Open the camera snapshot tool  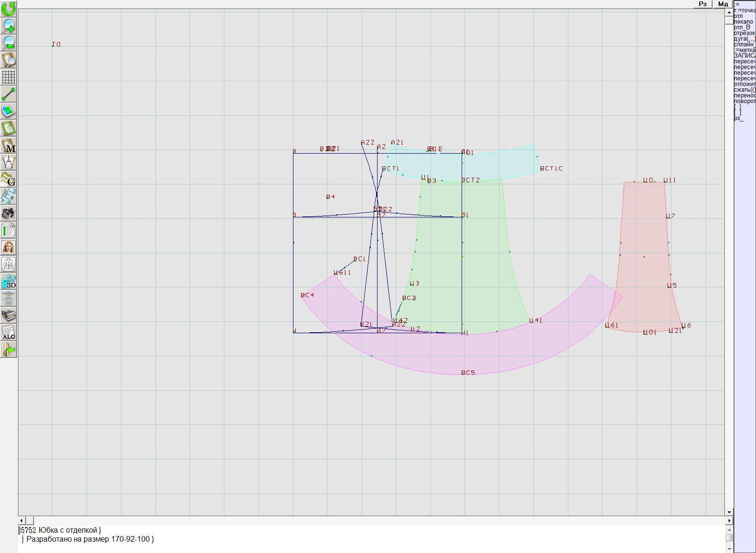(9, 213)
